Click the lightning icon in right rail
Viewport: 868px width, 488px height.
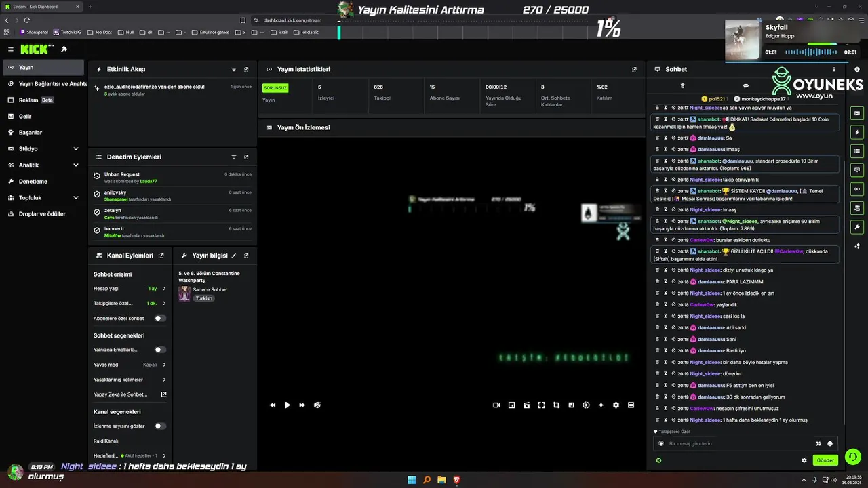[x=857, y=132]
